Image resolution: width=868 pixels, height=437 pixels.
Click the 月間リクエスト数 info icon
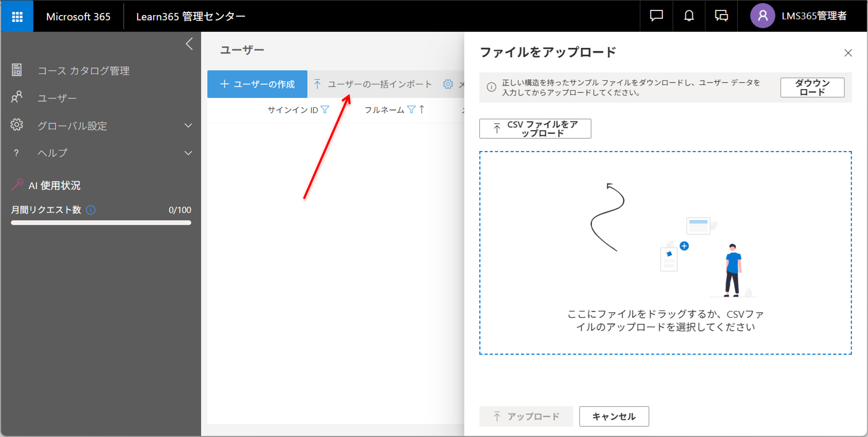(91, 210)
